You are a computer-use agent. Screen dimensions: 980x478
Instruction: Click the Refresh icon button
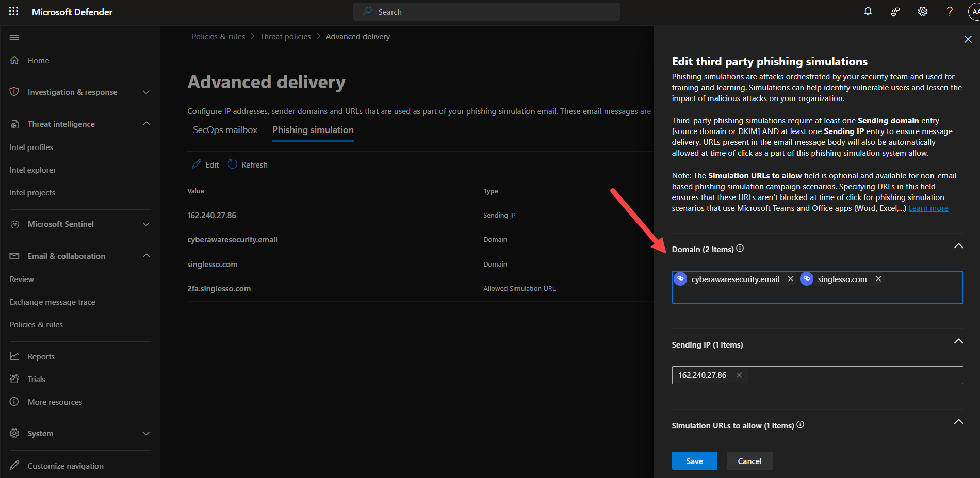point(233,164)
